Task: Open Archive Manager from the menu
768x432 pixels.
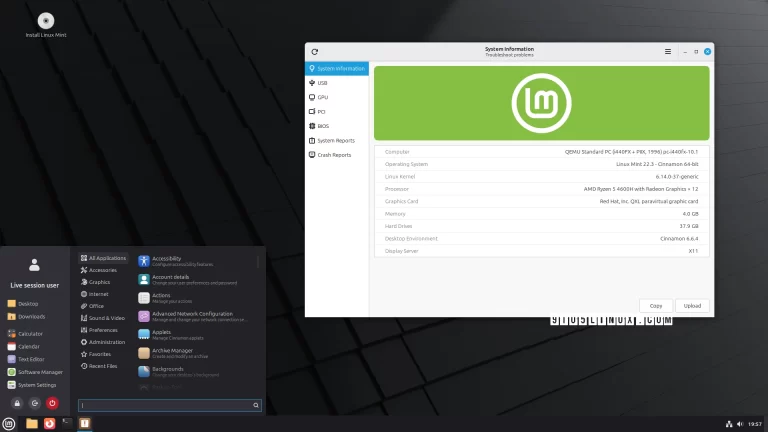Action: [172, 351]
